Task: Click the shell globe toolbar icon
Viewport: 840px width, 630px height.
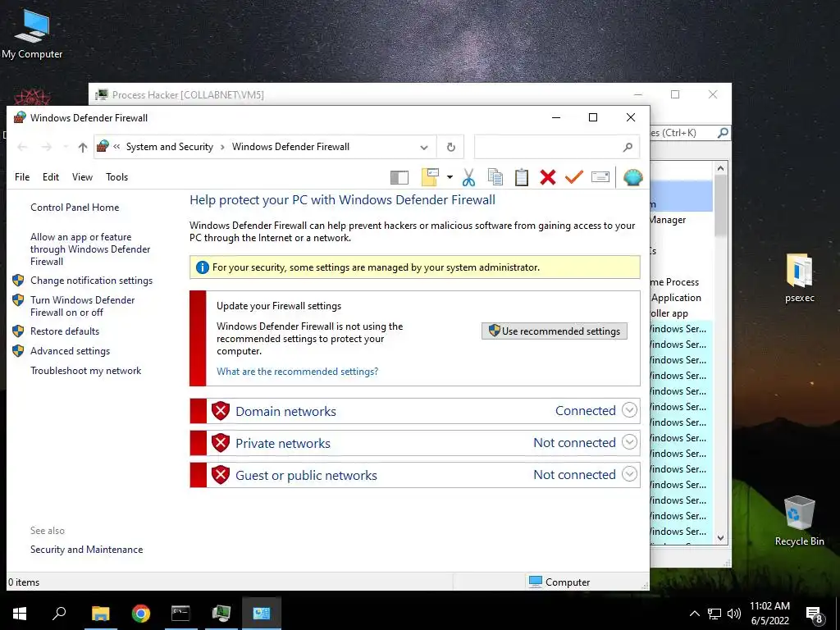Action: pyautogui.click(x=632, y=177)
